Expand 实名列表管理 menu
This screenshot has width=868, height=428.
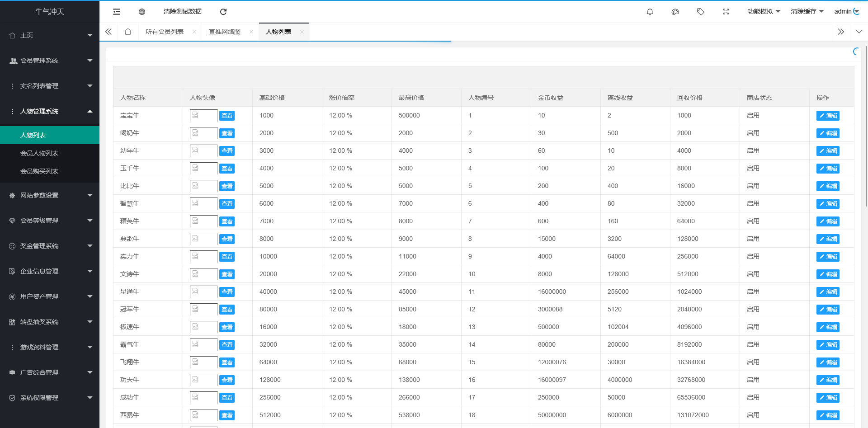50,86
